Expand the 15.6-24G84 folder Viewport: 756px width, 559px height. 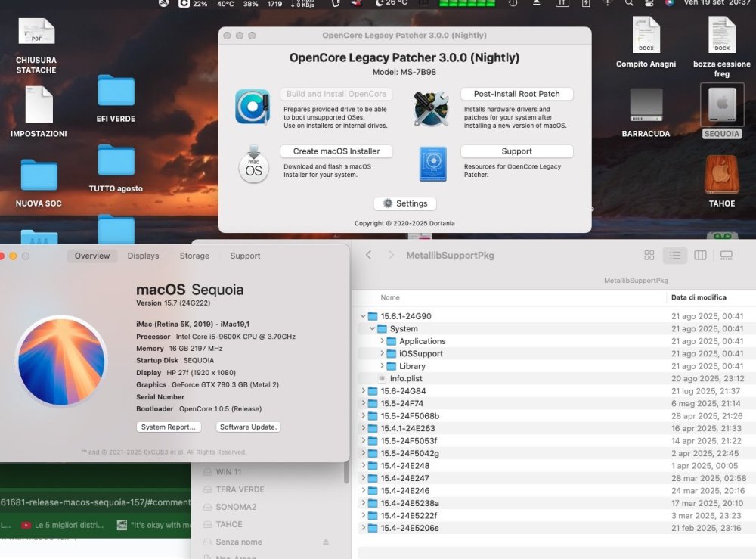click(x=363, y=390)
